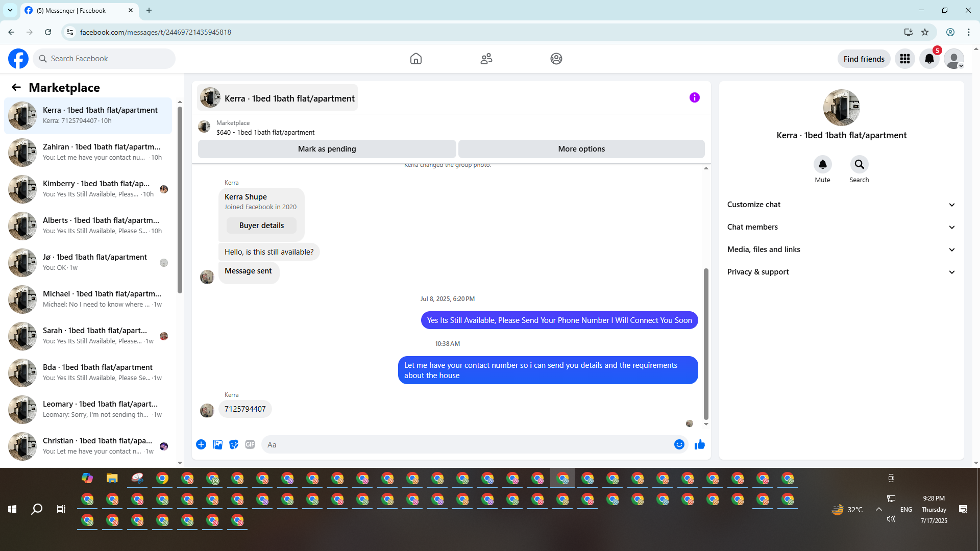Open Michael's Marketplace conversation
Screen dimensions: 980x551
[x=88, y=299]
